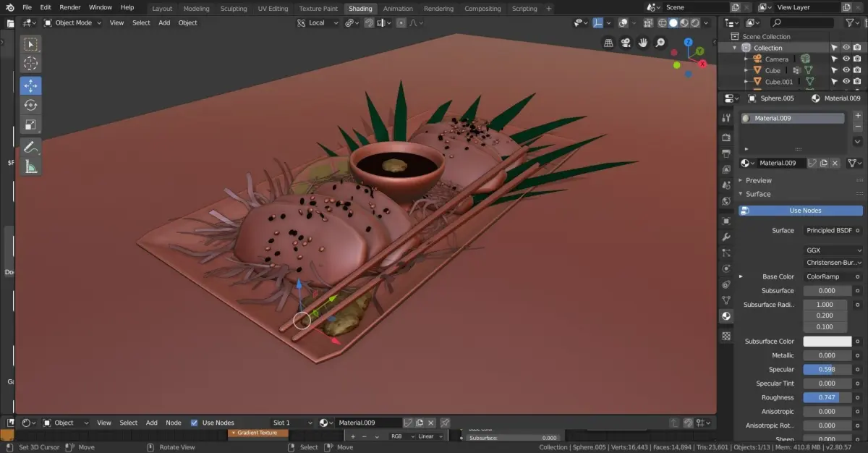
Task: Open the Local transform orientation dropdown
Action: [318, 22]
